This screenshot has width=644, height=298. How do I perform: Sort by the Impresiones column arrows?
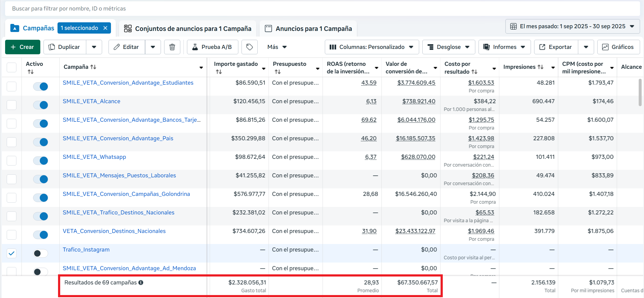541,67
